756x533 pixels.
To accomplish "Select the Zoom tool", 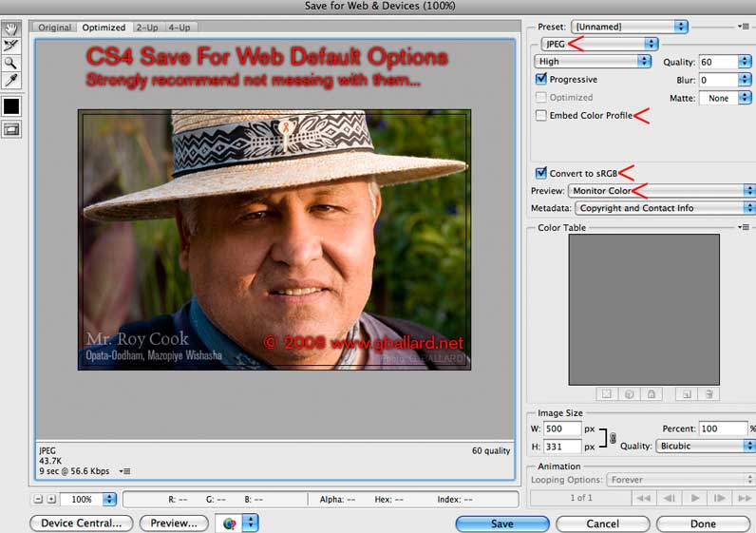I will pyautogui.click(x=11, y=63).
